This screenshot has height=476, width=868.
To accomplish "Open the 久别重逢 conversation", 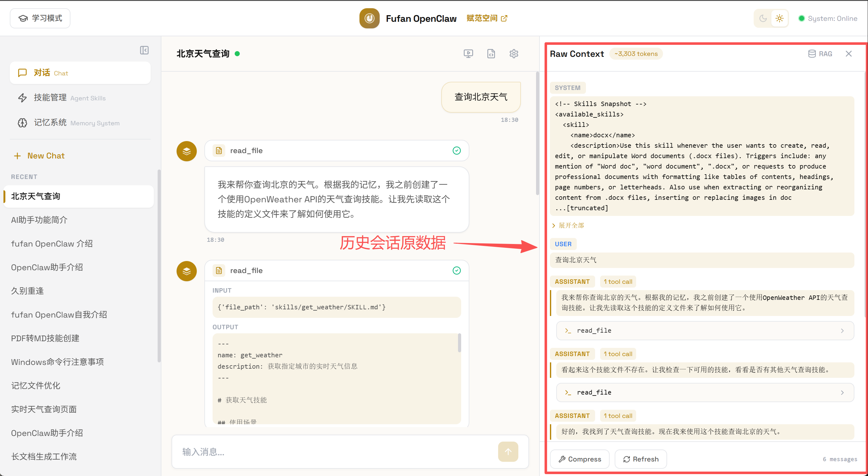I will coord(79,291).
